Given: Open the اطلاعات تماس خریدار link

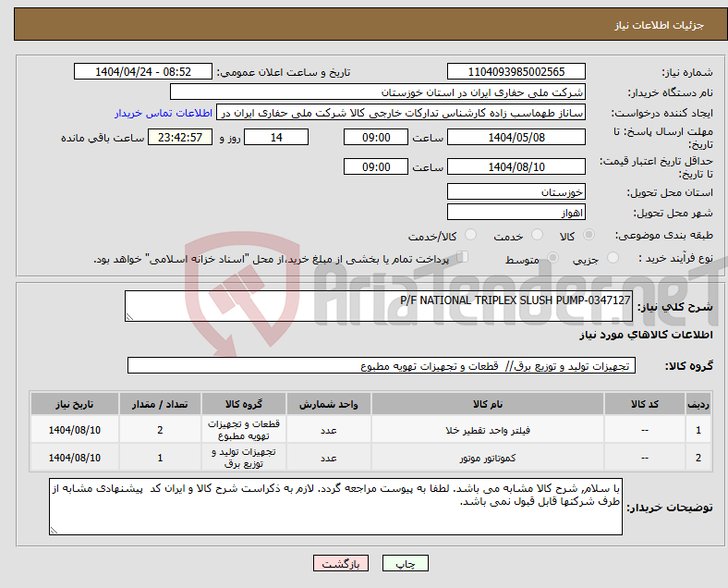Looking at the screenshot, I should pos(164,113).
